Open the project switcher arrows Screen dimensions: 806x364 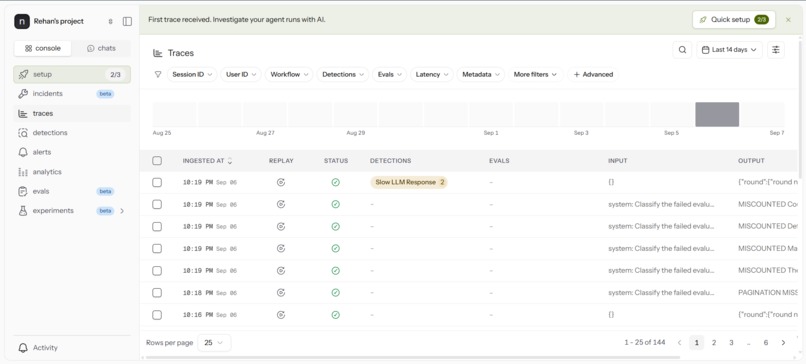tap(110, 22)
